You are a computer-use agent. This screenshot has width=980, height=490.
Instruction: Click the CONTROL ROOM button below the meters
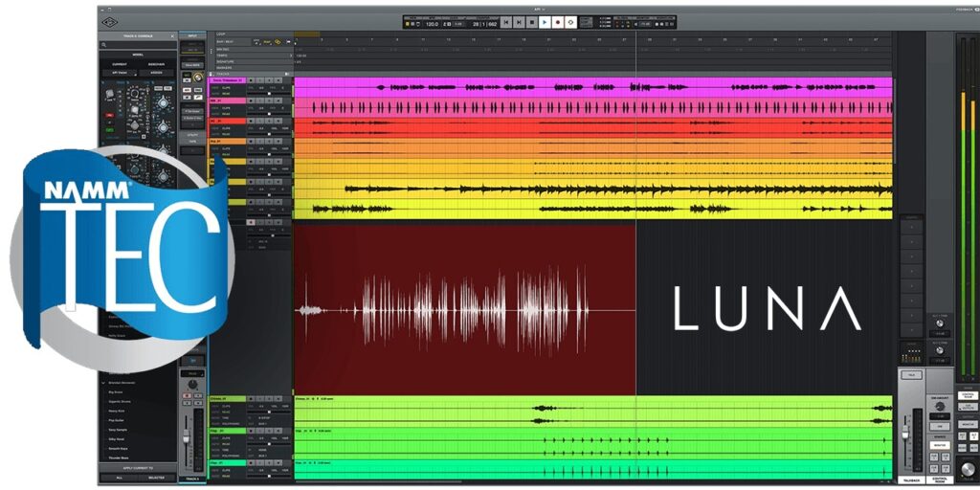tap(968, 395)
